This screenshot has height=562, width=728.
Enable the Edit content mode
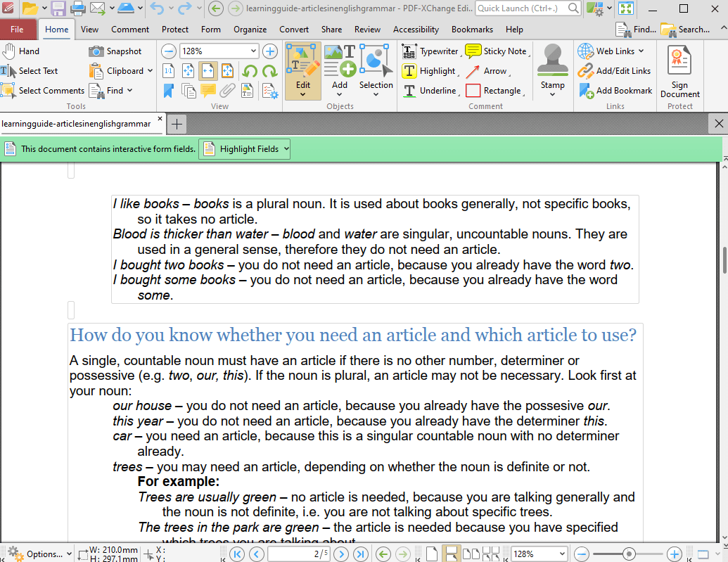302,67
